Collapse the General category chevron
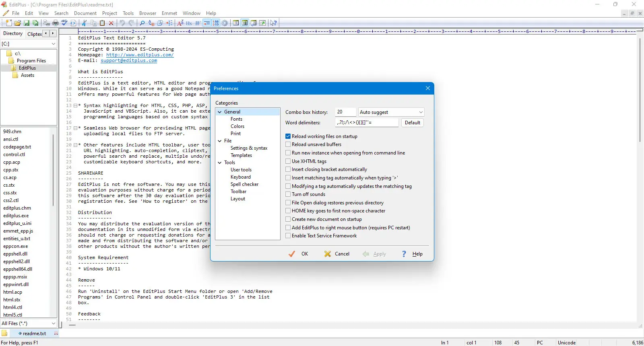This screenshot has height=346, width=644. [x=220, y=112]
